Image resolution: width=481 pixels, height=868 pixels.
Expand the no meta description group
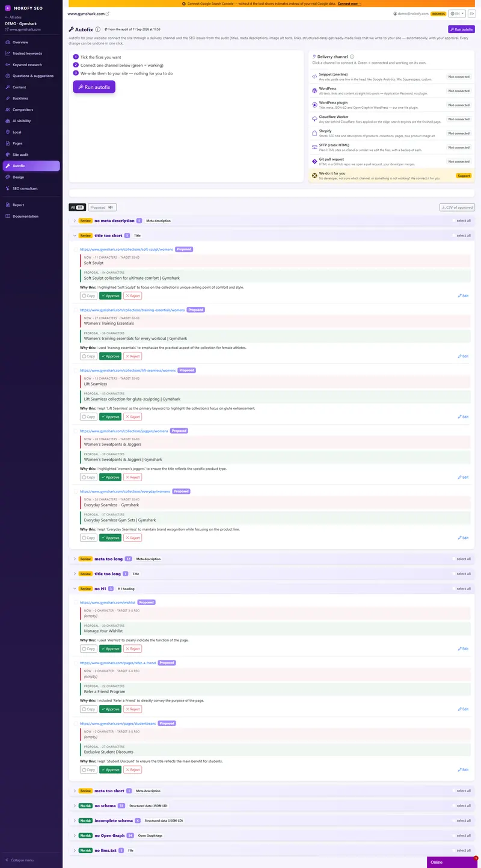pyautogui.click(x=75, y=221)
